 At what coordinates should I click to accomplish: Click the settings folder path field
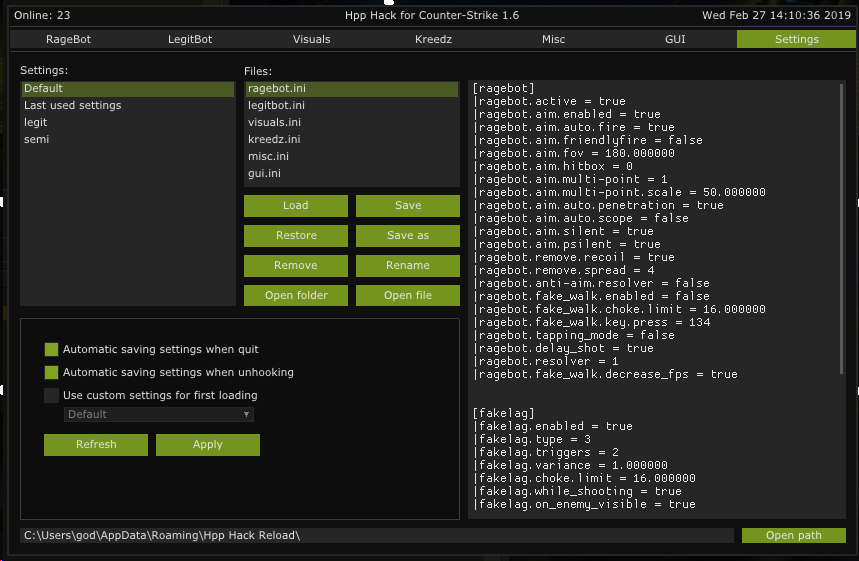pos(377,536)
